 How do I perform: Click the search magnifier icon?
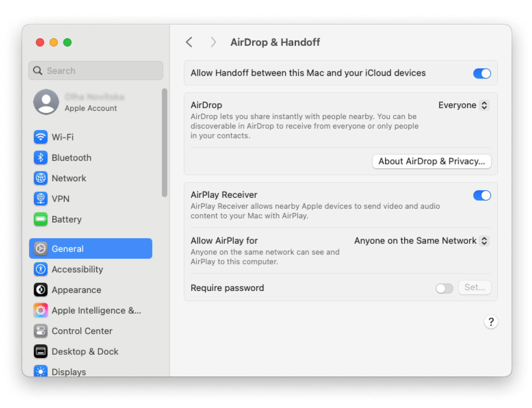tap(38, 71)
